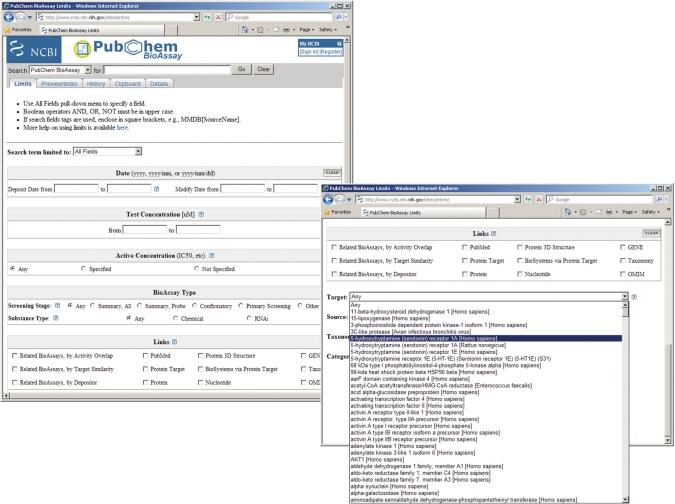675x504 pixels.
Task: Open help icon beside Screening Stage
Action: tap(57, 306)
